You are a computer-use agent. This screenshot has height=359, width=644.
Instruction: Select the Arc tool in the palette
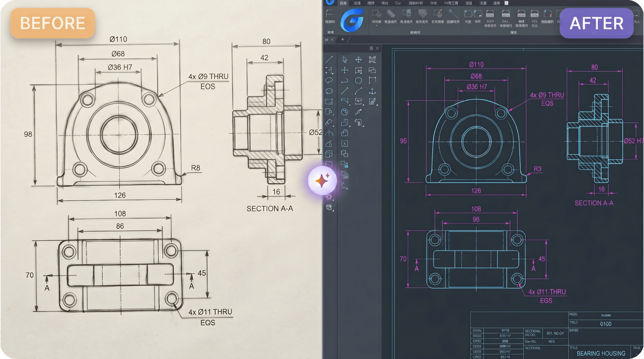tap(358, 90)
